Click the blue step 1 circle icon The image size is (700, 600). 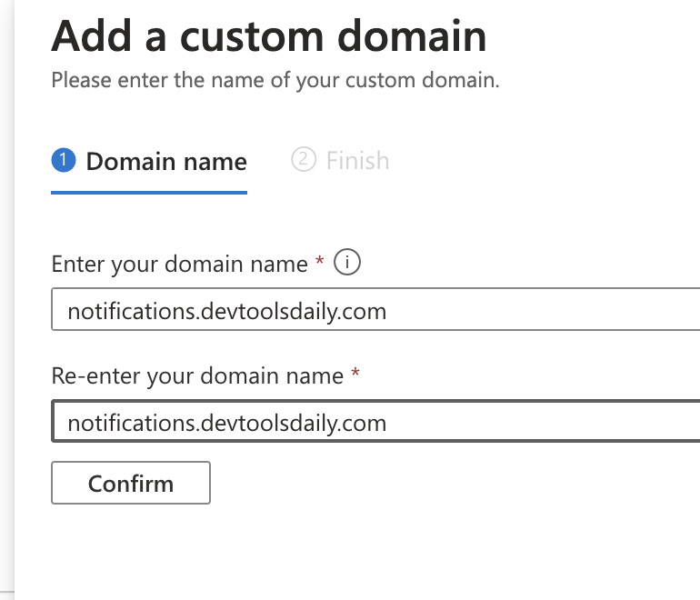pos(64,161)
